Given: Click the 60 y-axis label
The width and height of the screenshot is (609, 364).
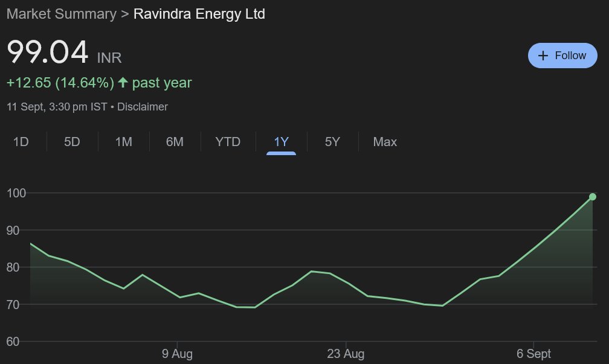Looking at the screenshot, I should 13,342.
